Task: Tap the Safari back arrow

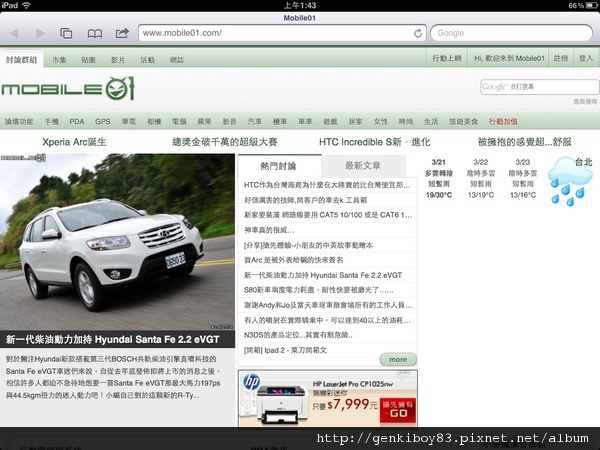Action: (14, 33)
